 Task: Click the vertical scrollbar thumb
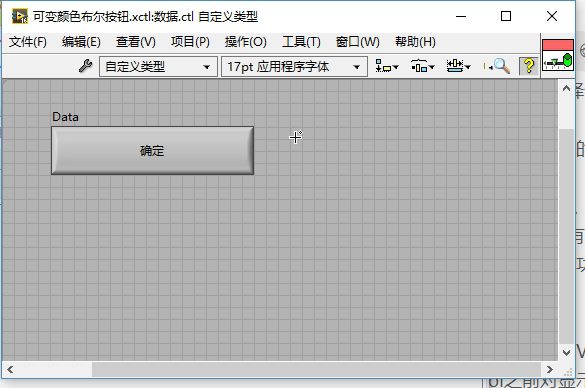[x=566, y=237]
